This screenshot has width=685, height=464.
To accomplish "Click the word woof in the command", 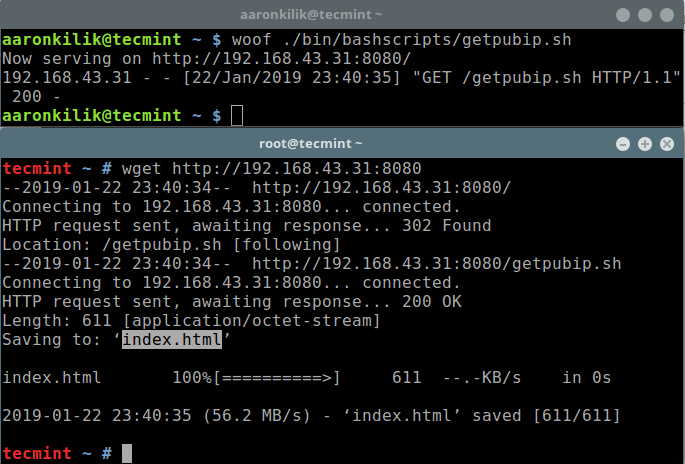I will (x=251, y=40).
